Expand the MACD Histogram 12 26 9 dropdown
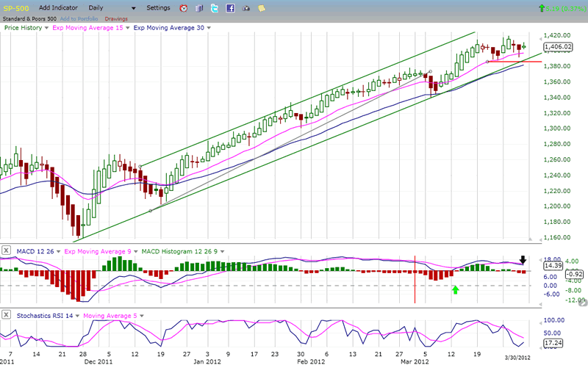Viewport: 588px width, 365px height. [223, 251]
